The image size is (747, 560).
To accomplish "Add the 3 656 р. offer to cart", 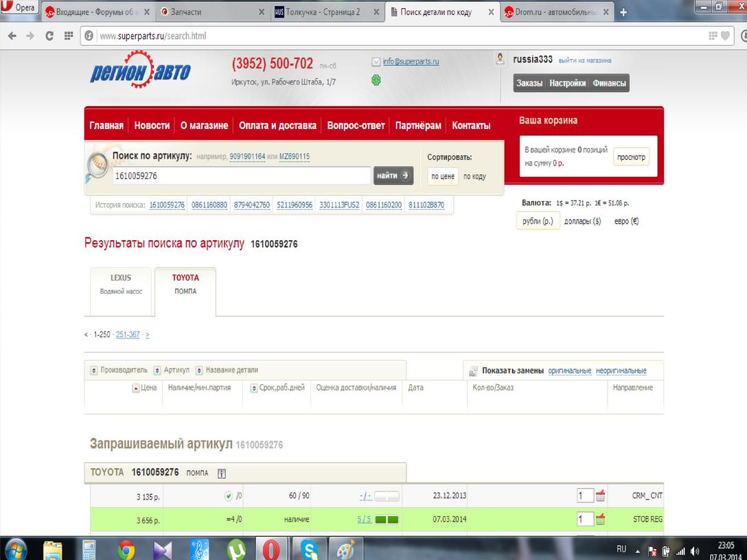I will click(x=600, y=520).
